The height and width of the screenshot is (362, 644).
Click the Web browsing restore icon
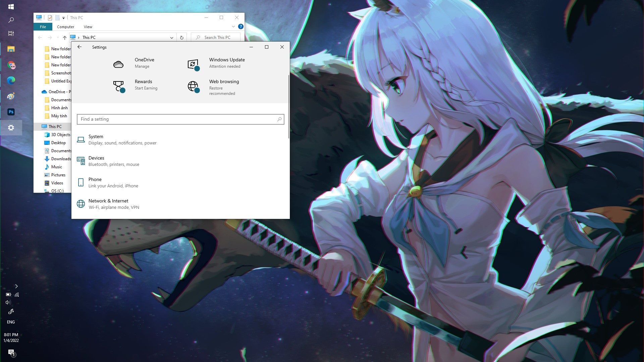tap(193, 86)
